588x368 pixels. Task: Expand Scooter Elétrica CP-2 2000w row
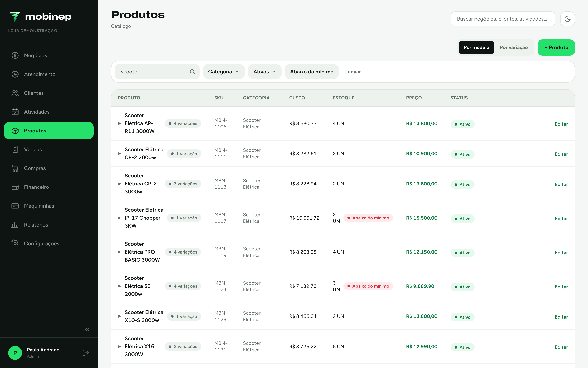point(120,154)
